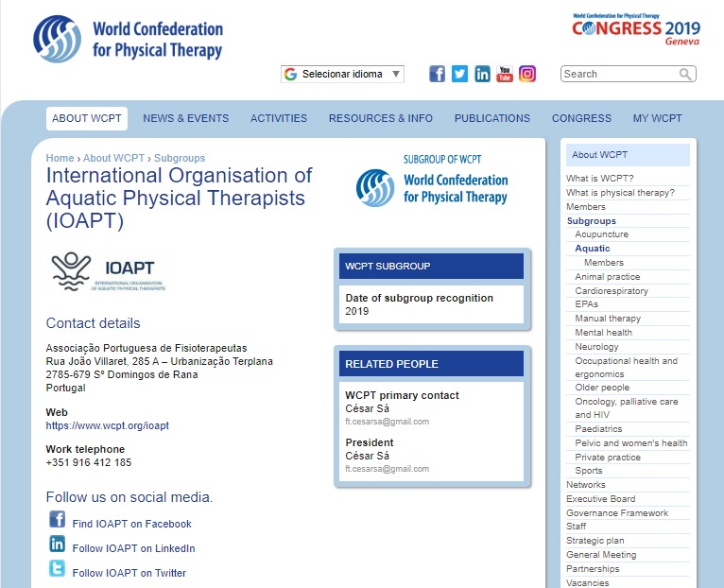
Task: Open the https://www.wcpt.org/ioapt web link
Action: pyautogui.click(x=108, y=425)
